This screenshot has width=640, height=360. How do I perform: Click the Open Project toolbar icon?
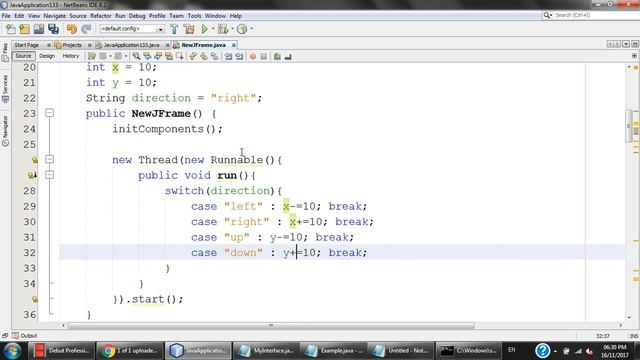click(x=39, y=29)
